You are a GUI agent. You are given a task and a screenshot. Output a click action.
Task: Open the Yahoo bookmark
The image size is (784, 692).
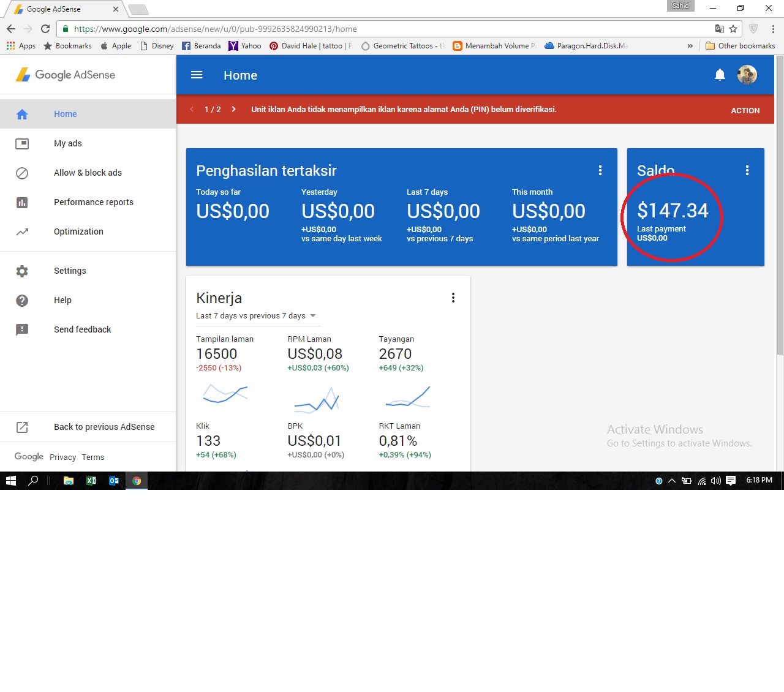[245, 46]
